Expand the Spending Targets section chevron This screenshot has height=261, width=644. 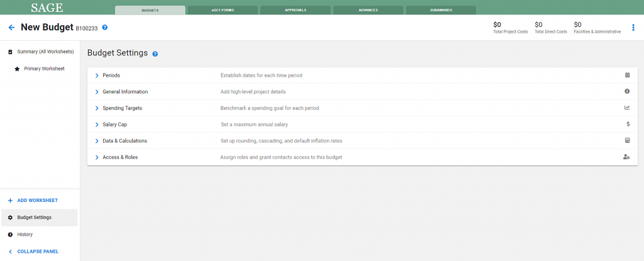coord(97,108)
